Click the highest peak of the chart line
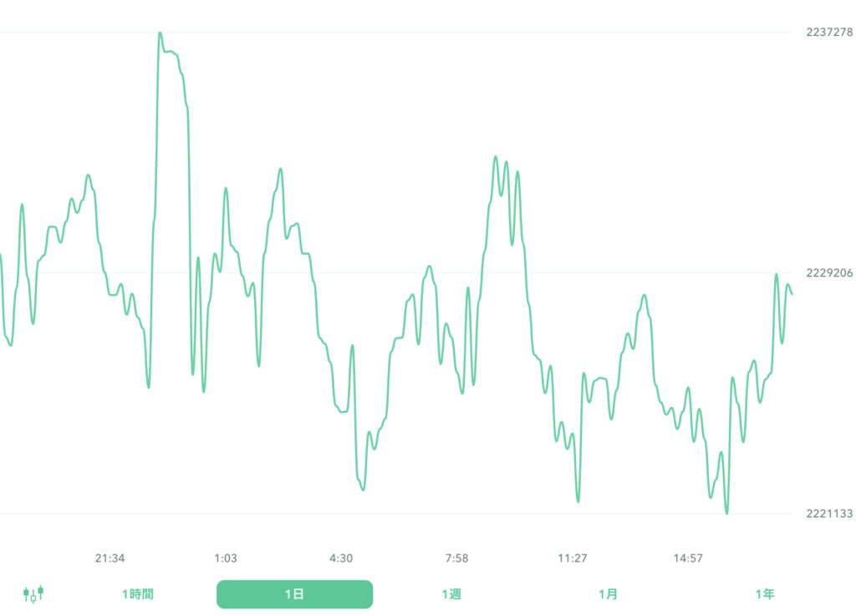The image size is (856, 616). 160,33
